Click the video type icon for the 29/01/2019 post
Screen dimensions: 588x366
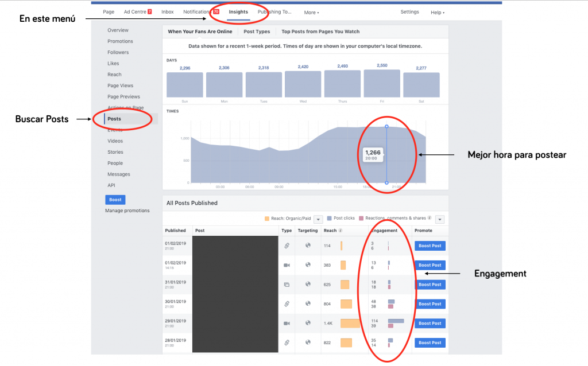(287, 324)
